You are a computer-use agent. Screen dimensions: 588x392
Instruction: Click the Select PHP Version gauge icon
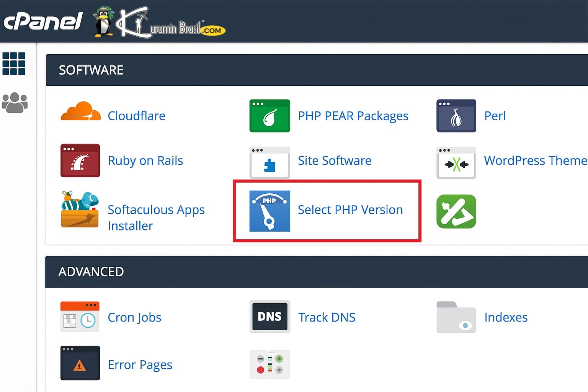[x=269, y=211]
